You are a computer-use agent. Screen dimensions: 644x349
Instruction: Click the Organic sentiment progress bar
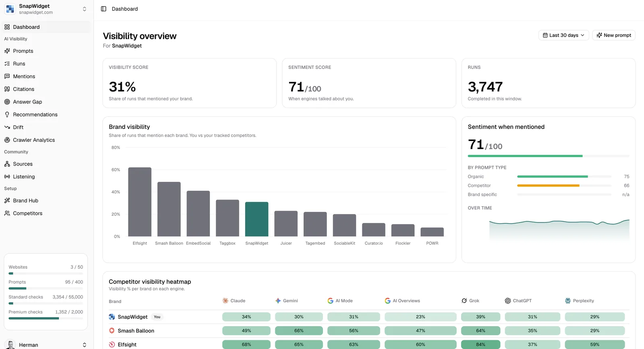point(564,177)
